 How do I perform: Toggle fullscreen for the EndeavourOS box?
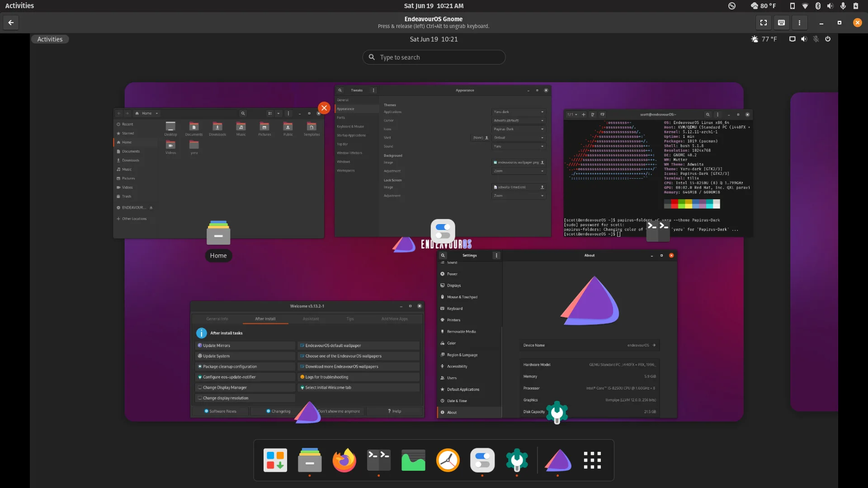pos(764,23)
